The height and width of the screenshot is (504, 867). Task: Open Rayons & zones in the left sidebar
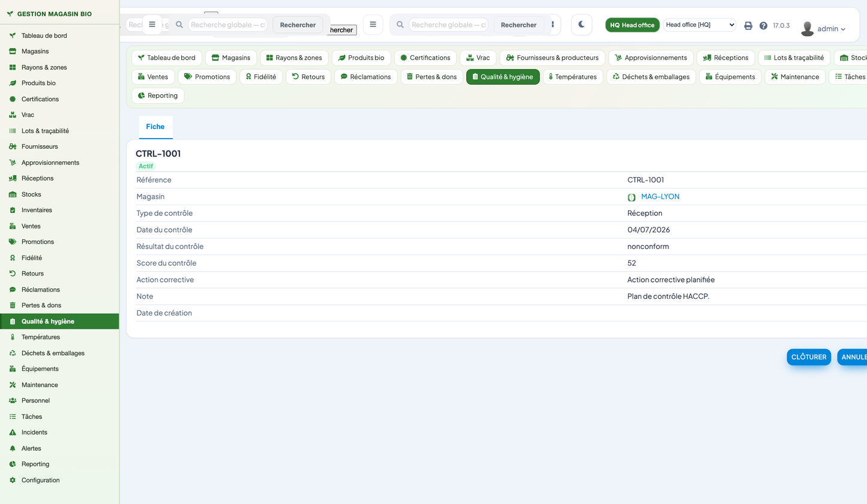click(59, 67)
